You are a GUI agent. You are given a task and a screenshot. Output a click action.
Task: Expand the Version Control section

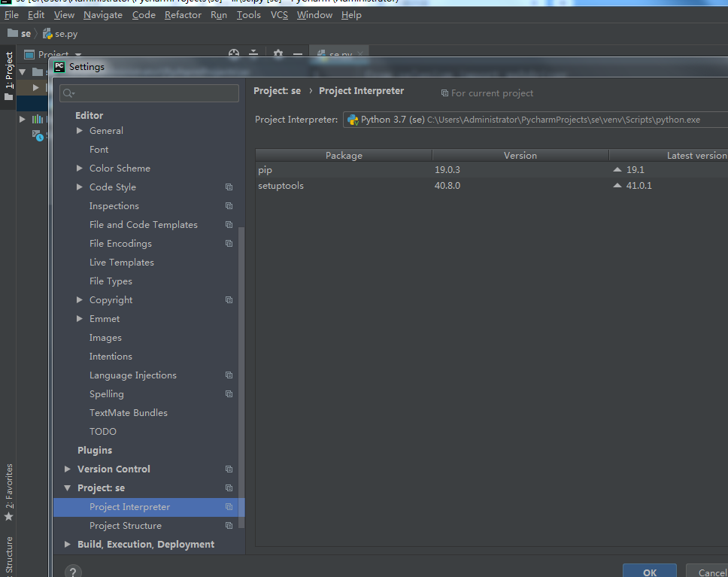[68, 469]
